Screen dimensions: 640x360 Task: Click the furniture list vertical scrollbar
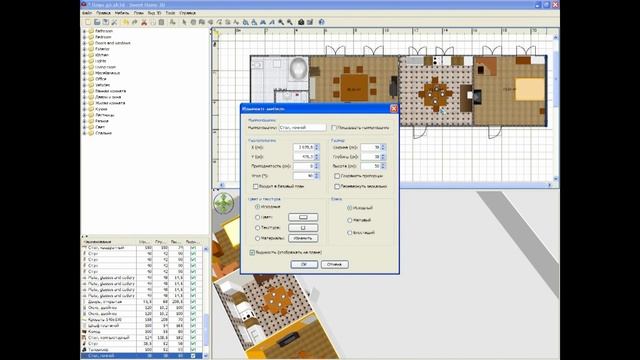pos(206,302)
